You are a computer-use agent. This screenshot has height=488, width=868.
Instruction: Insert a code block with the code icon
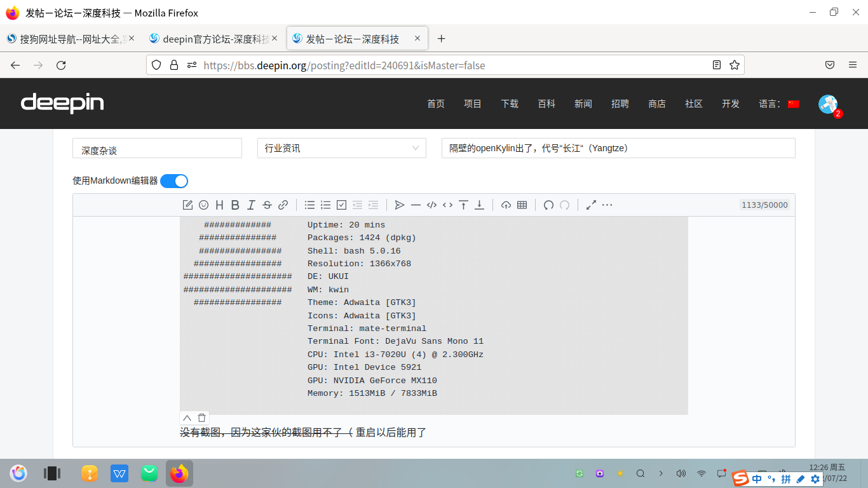[431, 205]
